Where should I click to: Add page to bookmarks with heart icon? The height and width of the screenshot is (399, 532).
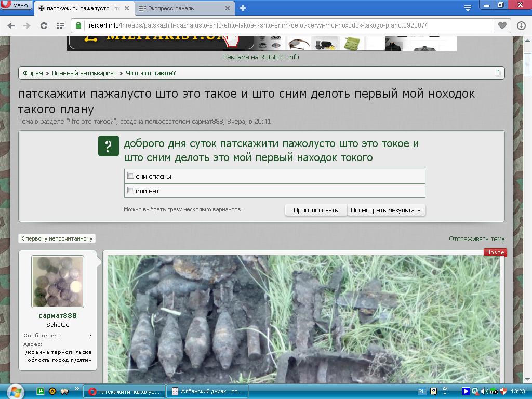coord(502,25)
